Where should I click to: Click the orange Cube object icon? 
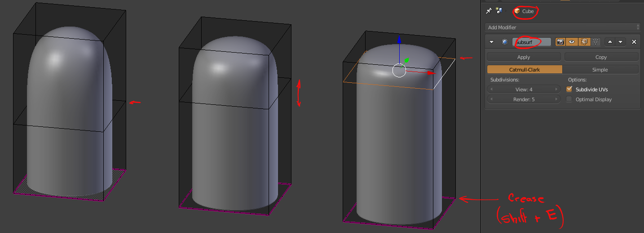[517, 11]
